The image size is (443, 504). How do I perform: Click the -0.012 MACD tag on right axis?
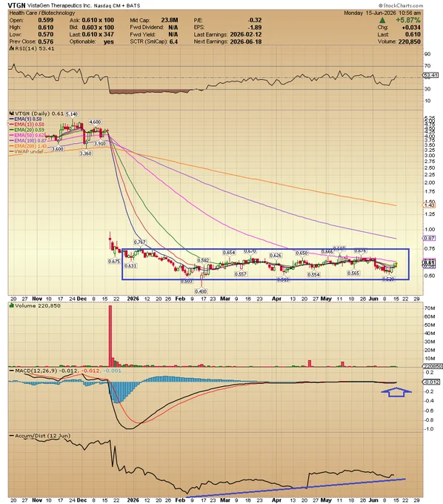tap(430, 382)
